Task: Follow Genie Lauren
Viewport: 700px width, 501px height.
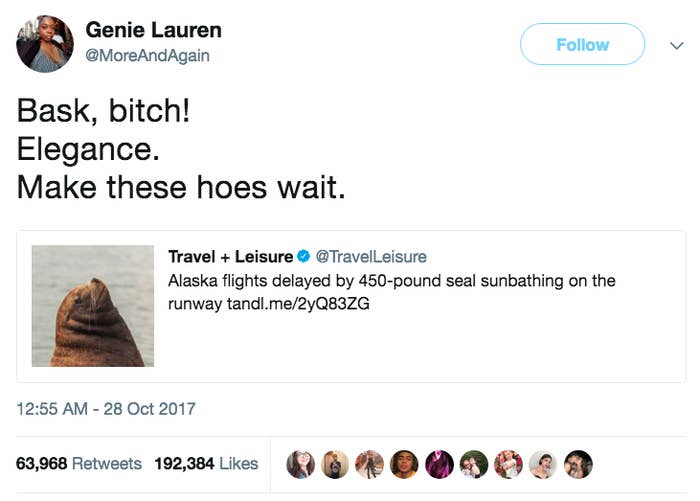Action: 582,44
